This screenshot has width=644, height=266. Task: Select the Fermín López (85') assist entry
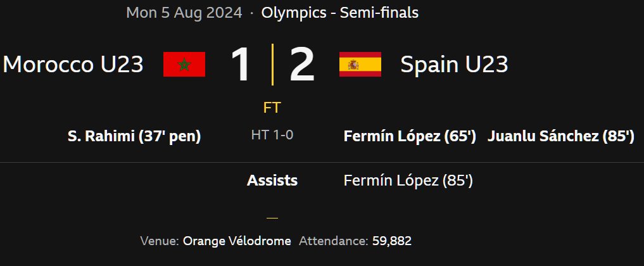(408, 180)
